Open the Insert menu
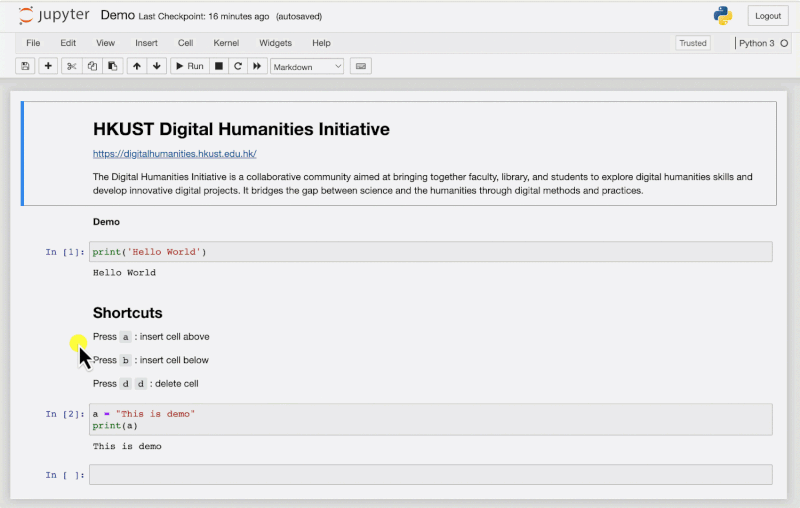The image size is (800, 508). (x=146, y=43)
